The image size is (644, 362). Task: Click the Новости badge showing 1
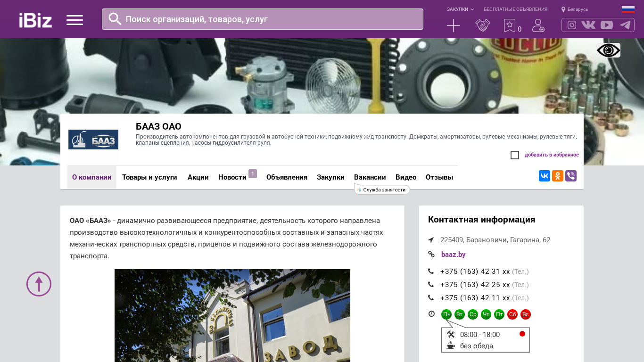point(253,173)
